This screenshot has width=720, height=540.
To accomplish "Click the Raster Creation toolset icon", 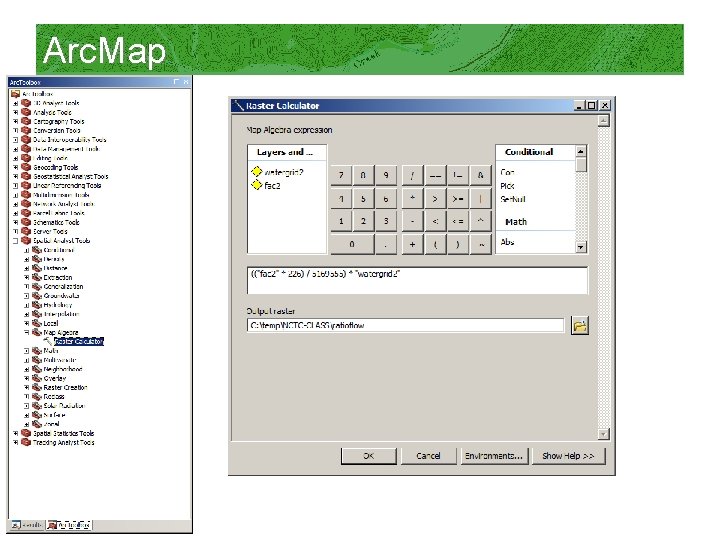I will (37, 388).
